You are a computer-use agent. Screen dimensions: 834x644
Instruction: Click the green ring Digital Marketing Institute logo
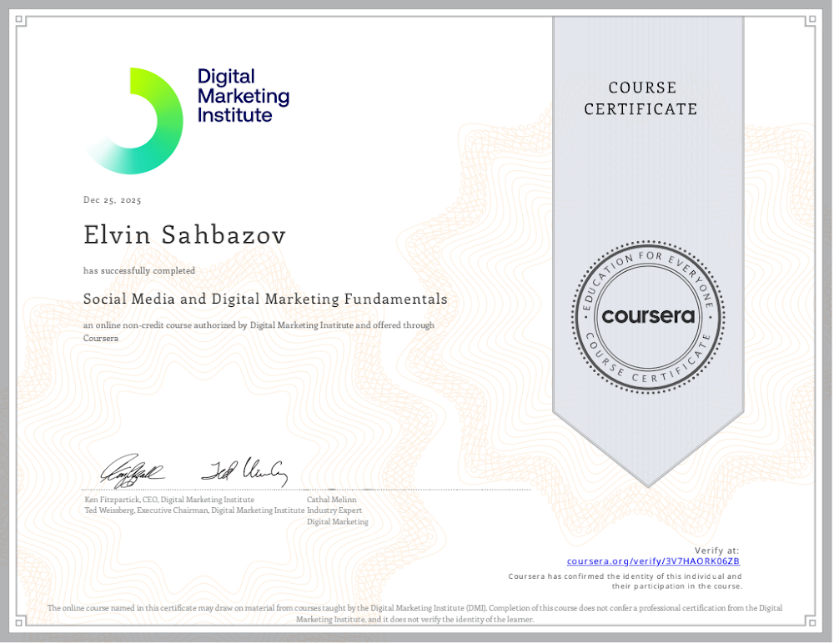(x=133, y=121)
